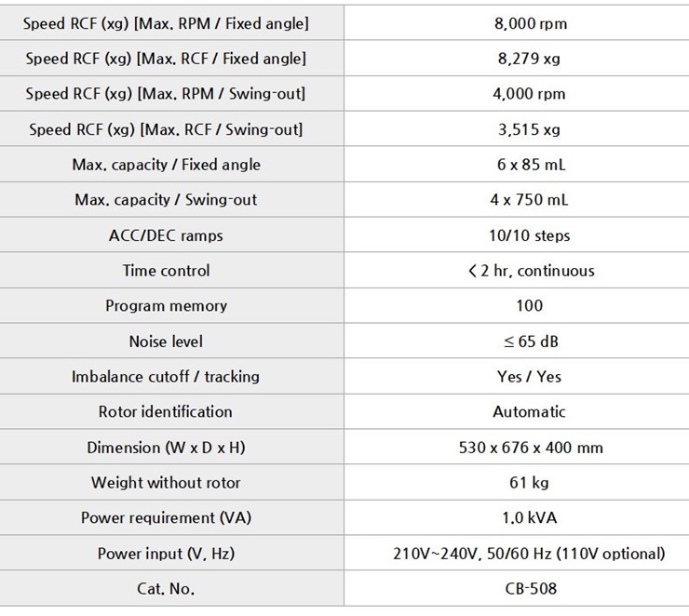This screenshot has width=689, height=616.
Task: Click the "Power requirement (VA)" label
Action: coord(166,517)
